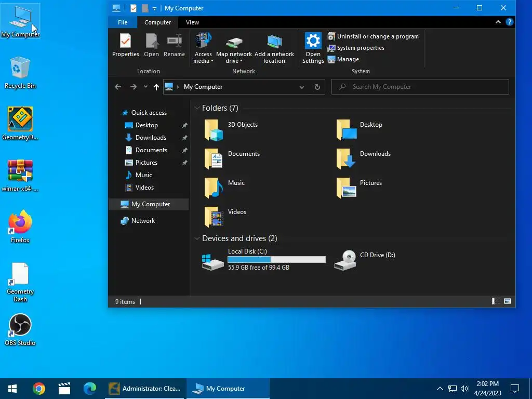Open the Properties ribbon button
Screen dimensions: 532x399
click(x=126, y=45)
